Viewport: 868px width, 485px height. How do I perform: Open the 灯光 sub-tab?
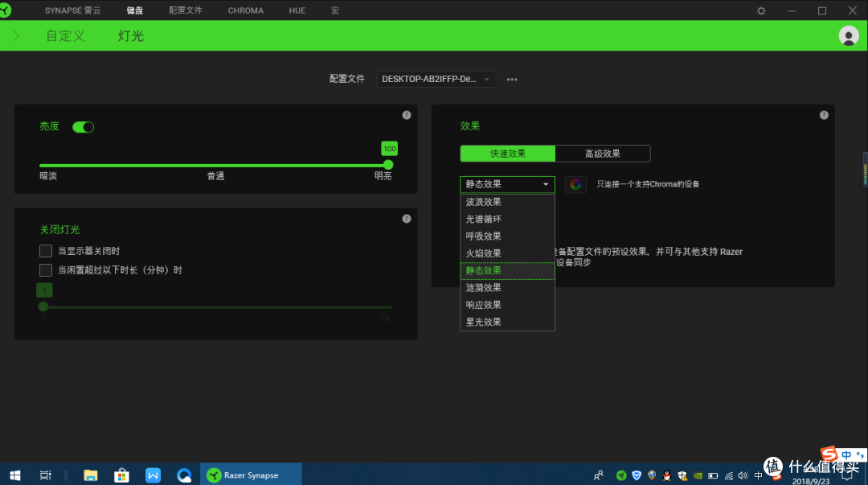(131, 36)
